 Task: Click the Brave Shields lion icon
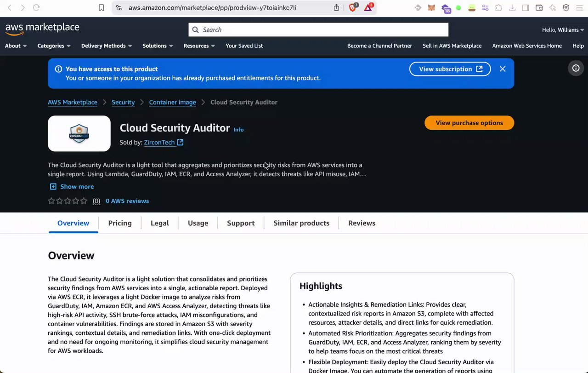pos(353,7)
